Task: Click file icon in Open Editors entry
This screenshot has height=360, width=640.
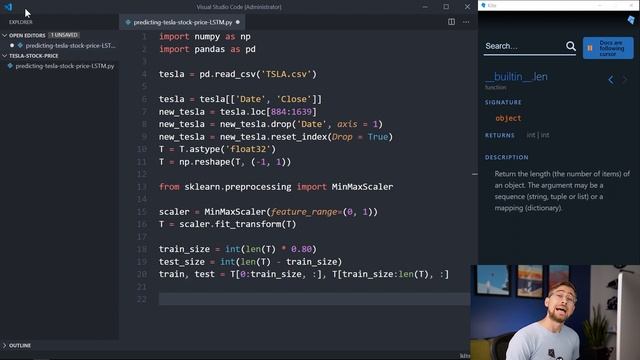Action: point(20,46)
